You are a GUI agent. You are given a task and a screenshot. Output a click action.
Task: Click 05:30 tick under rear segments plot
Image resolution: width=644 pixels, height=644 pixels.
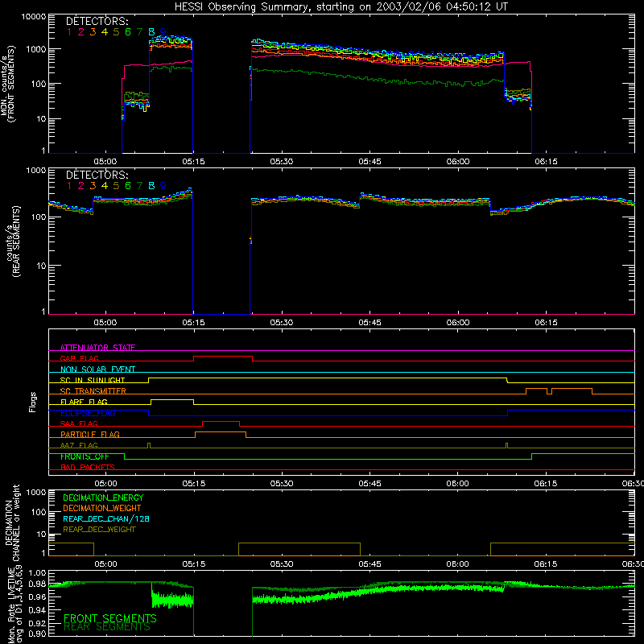(x=281, y=323)
